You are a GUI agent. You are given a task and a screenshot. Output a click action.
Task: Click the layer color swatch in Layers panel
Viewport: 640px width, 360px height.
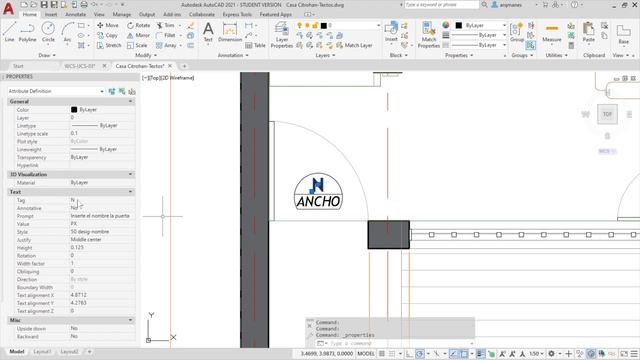324,25
